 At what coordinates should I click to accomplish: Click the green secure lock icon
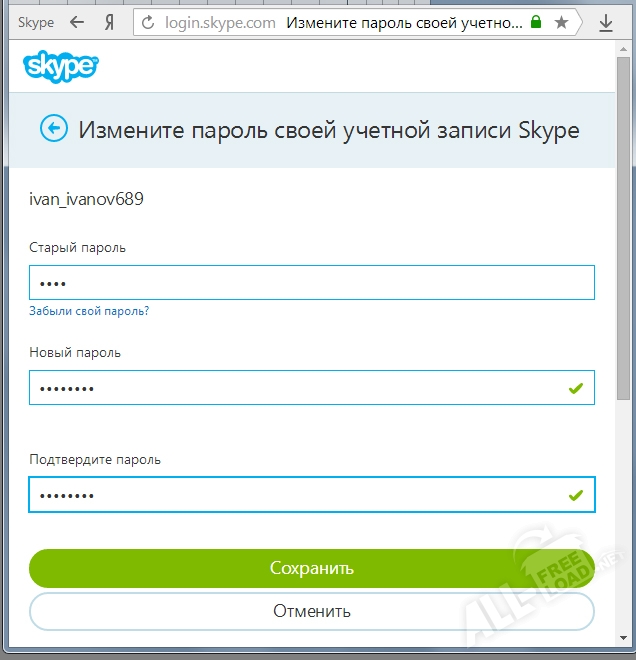(x=536, y=21)
